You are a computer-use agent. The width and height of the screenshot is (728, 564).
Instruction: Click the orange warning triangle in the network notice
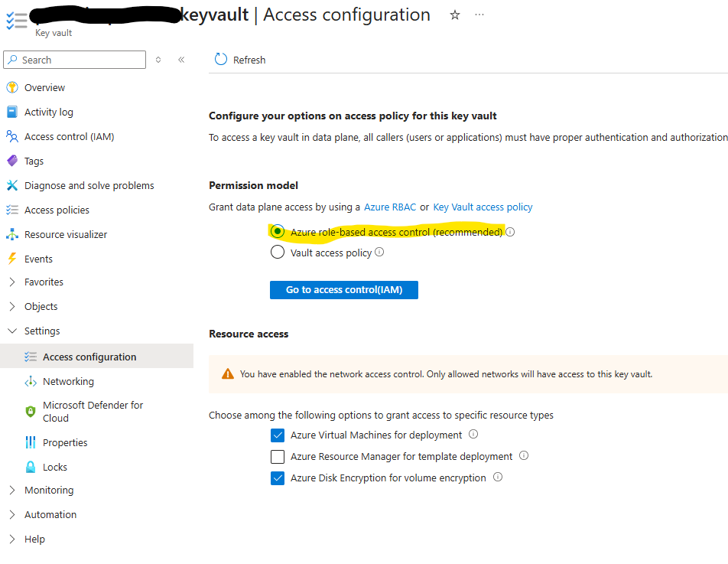[228, 373]
